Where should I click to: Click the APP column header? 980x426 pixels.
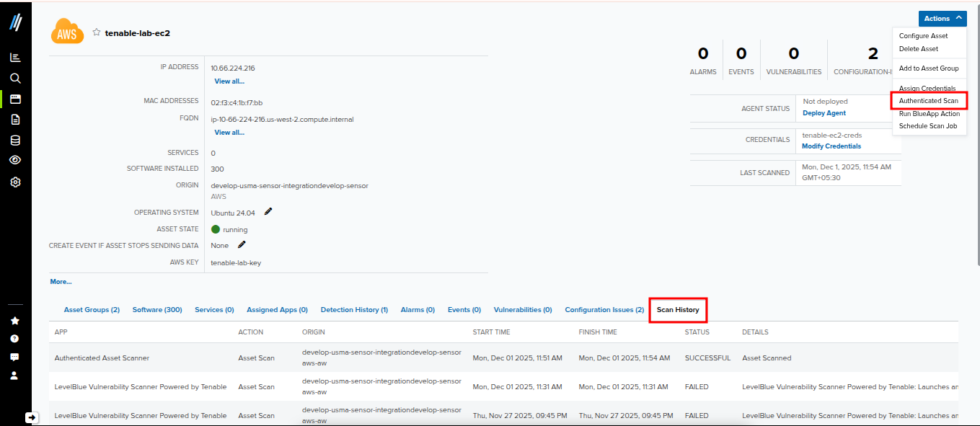point(61,332)
